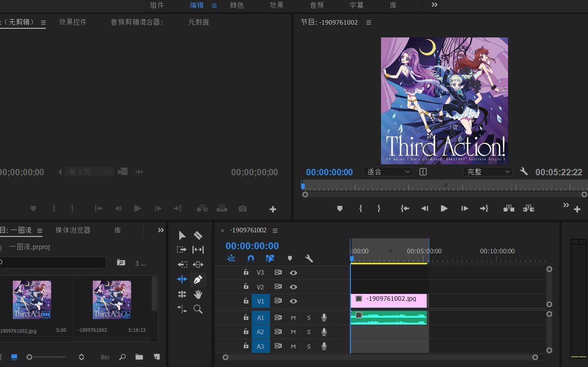Toggle Snap magnet in the timeline
Screen dimensions: 588x367
point(251,258)
